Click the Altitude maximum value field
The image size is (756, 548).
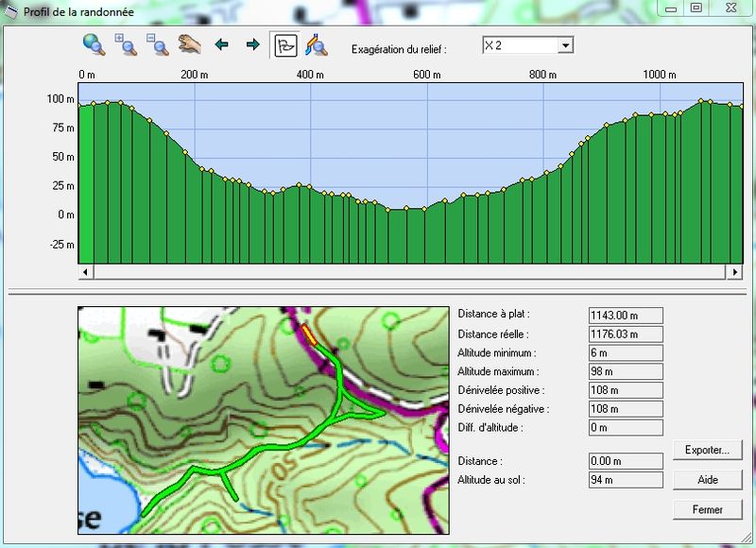pos(626,371)
